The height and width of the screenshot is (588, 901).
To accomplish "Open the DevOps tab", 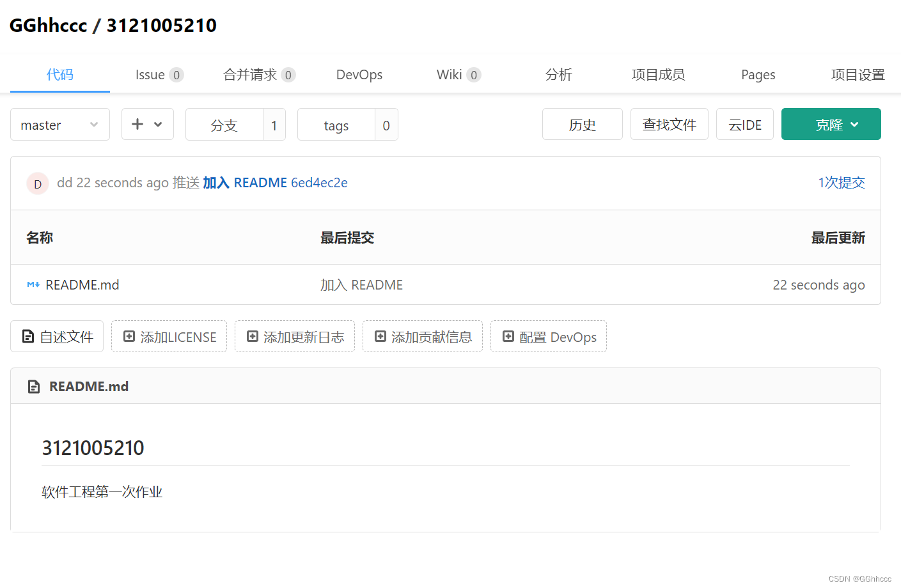I will click(x=359, y=75).
